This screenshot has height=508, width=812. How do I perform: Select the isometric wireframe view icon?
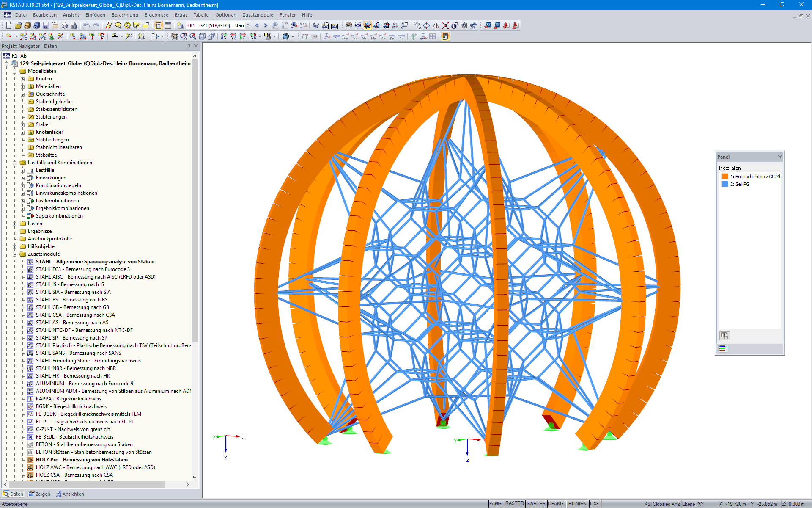pos(202,37)
